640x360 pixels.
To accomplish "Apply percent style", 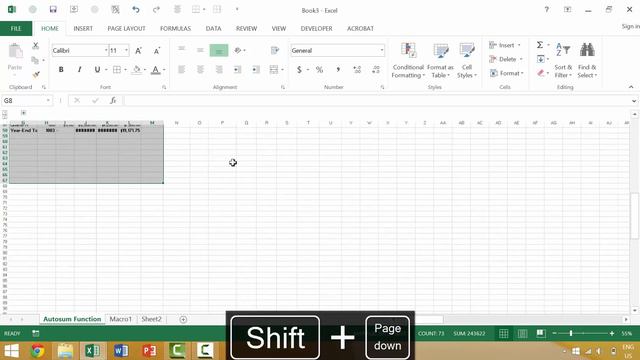I will point(319,70).
